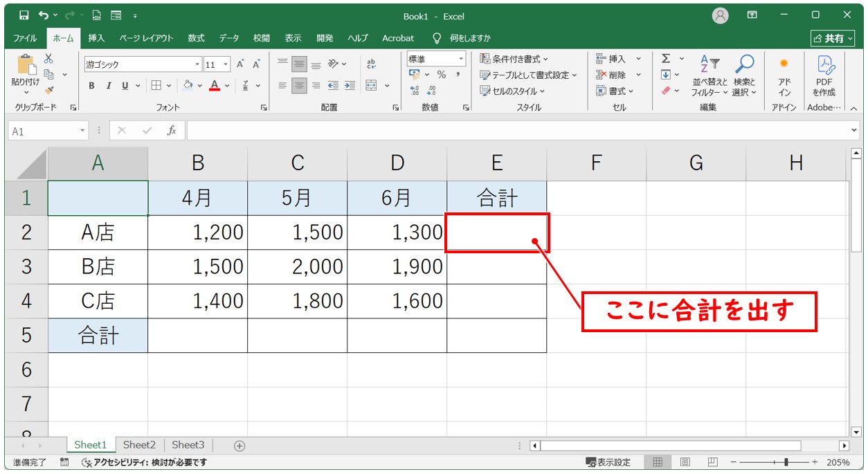Decrease font size with the smaller A icon
The image size is (868, 474).
(x=256, y=64)
